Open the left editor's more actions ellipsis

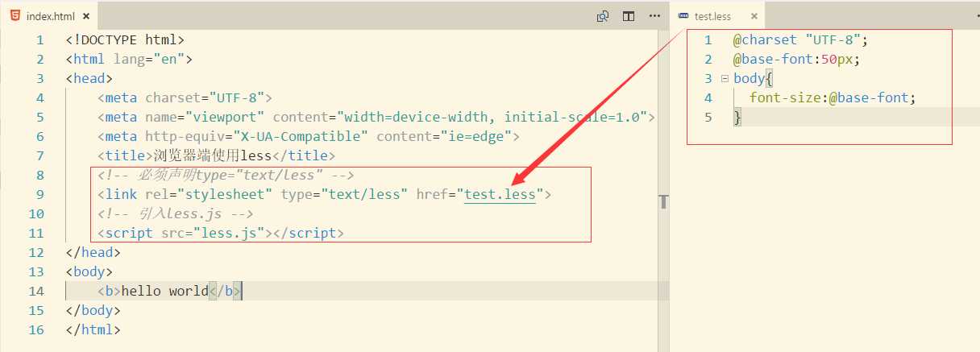coord(654,16)
